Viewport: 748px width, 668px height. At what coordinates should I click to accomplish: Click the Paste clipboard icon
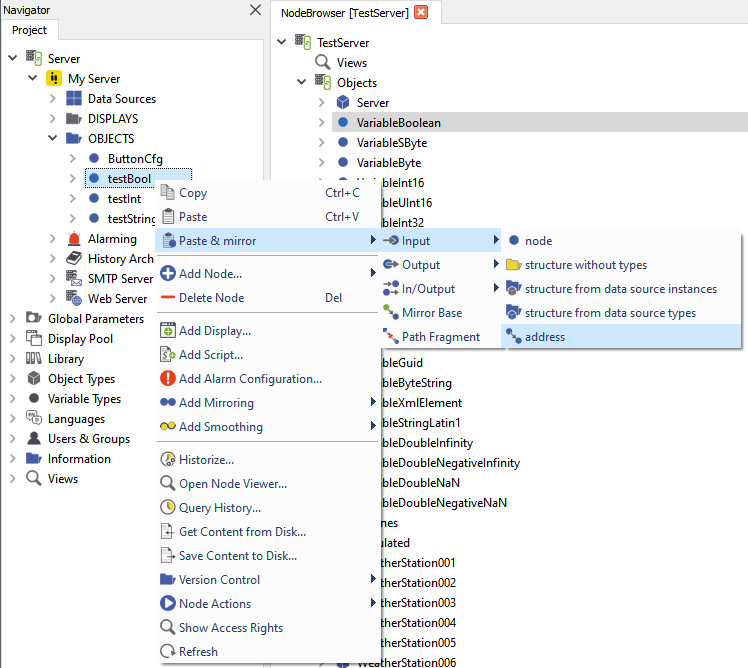click(167, 217)
